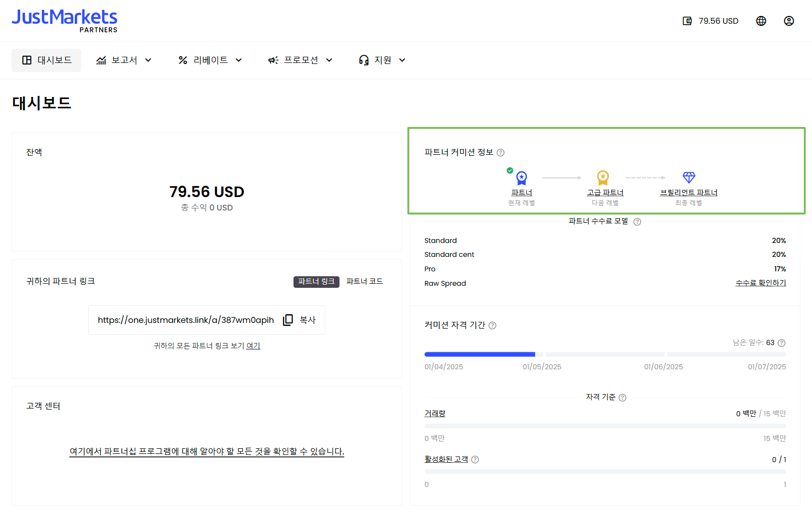
Task: Click the 활성화된 고객 progress bar
Action: [x=605, y=472]
